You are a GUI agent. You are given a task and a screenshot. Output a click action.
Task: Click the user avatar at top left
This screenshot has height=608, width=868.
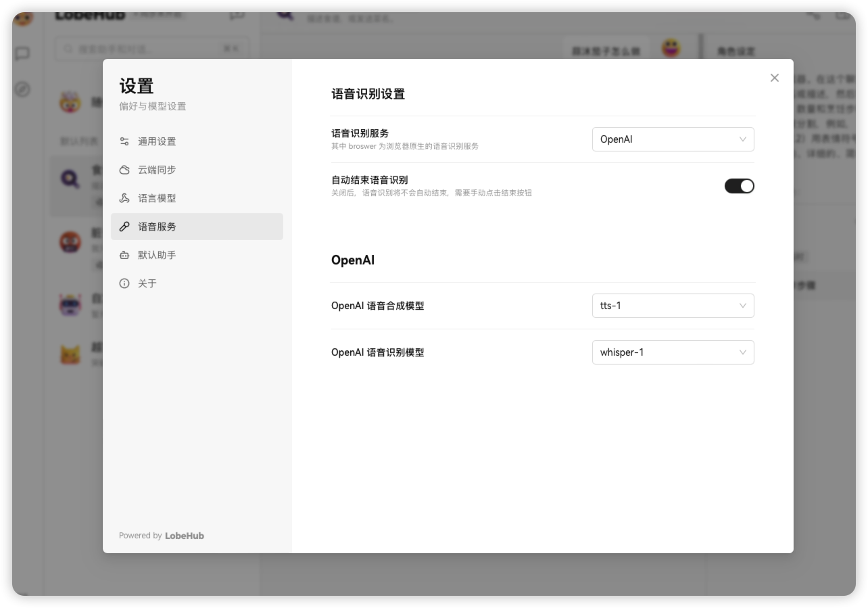24,19
